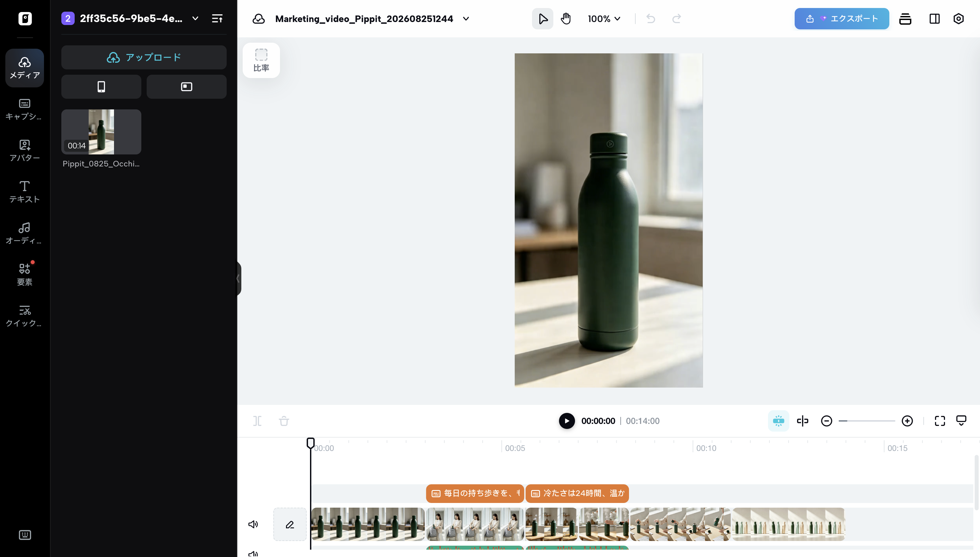Screen dimensions: 980x557
Task: Collapse the media panel handle
Action: point(239,278)
